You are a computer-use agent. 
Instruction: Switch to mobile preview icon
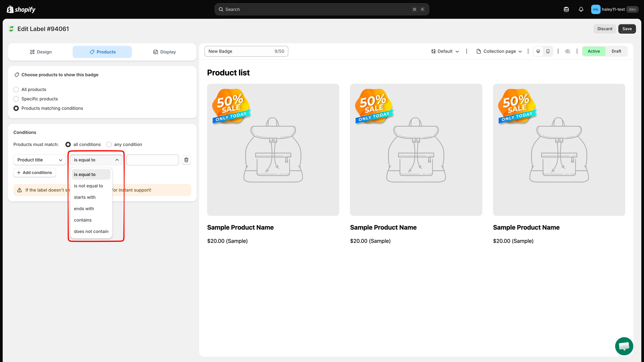[x=548, y=51]
